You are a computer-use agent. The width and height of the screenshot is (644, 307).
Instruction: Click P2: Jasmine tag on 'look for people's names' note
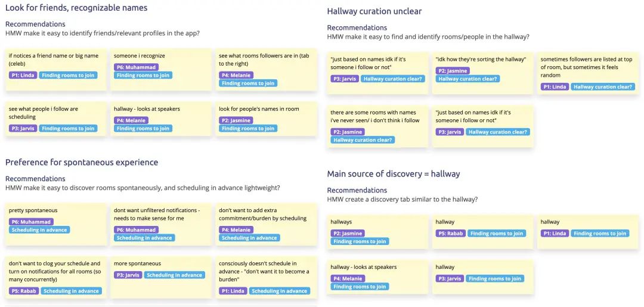coord(235,120)
